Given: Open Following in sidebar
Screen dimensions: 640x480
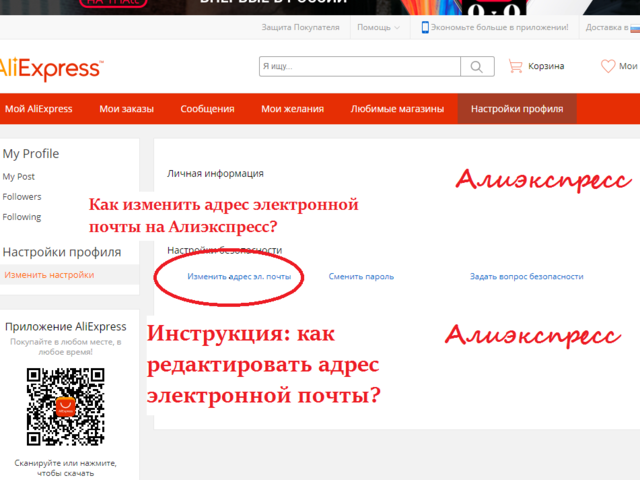Looking at the screenshot, I should 22,217.
